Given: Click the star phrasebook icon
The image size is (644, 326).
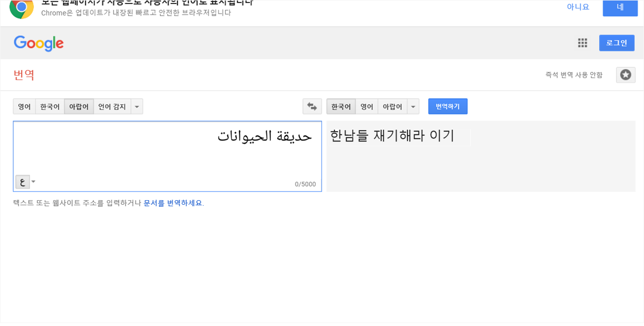Looking at the screenshot, I should pos(625,75).
